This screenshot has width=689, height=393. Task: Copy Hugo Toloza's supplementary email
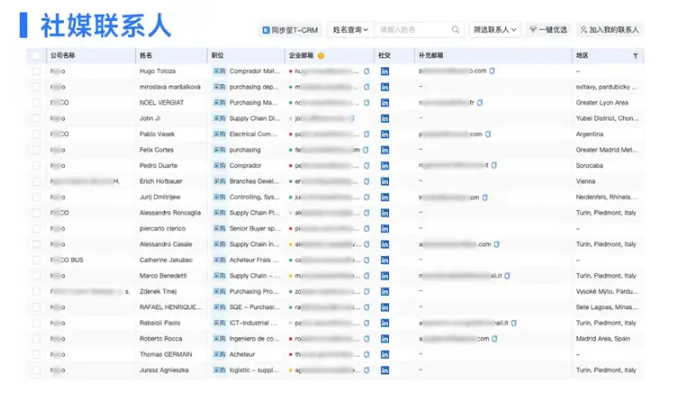[x=492, y=71]
